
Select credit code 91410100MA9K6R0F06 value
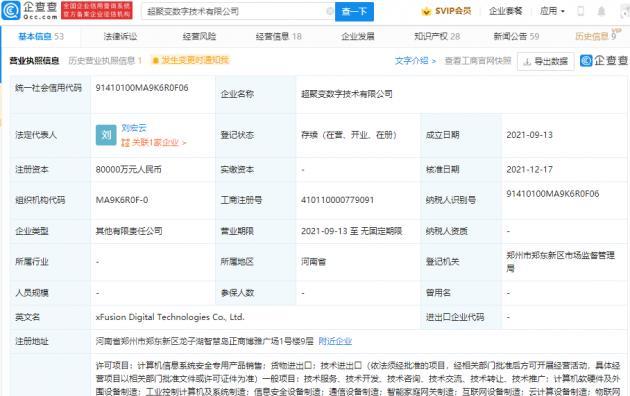[x=142, y=88]
